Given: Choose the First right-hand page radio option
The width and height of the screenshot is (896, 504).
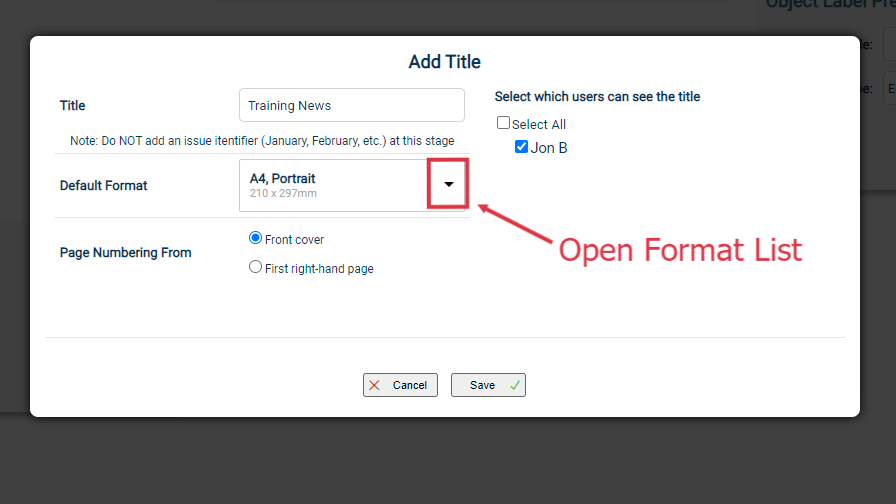Looking at the screenshot, I should (x=255, y=267).
